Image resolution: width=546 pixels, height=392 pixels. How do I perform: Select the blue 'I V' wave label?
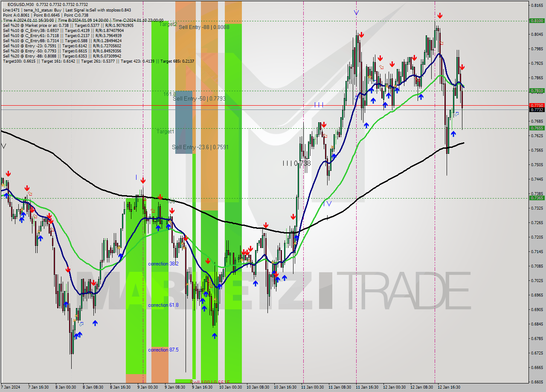click(x=327, y=204)
